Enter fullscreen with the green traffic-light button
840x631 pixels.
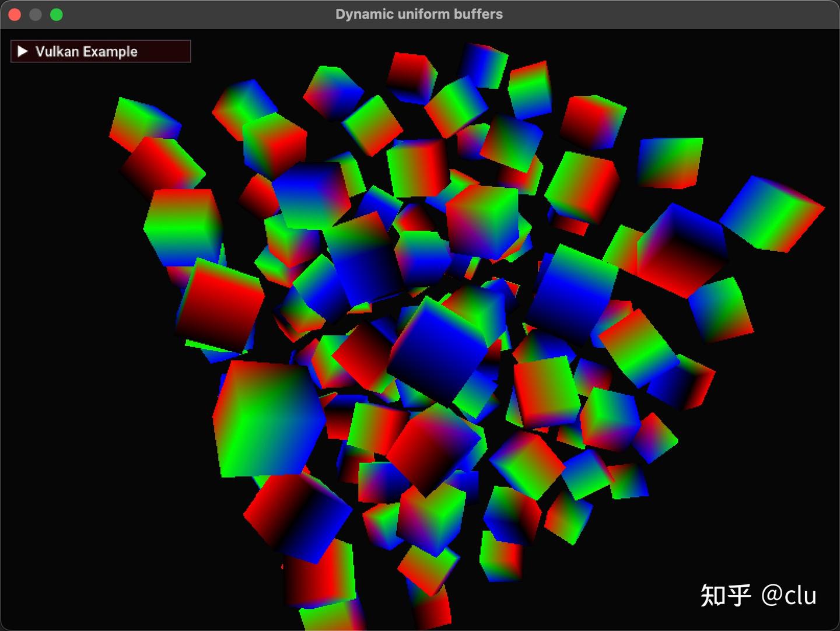pos(56,15)
